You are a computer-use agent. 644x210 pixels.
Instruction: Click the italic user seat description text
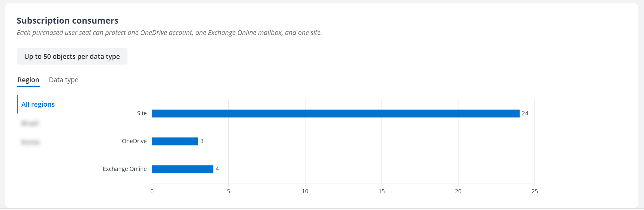point(169,33)
